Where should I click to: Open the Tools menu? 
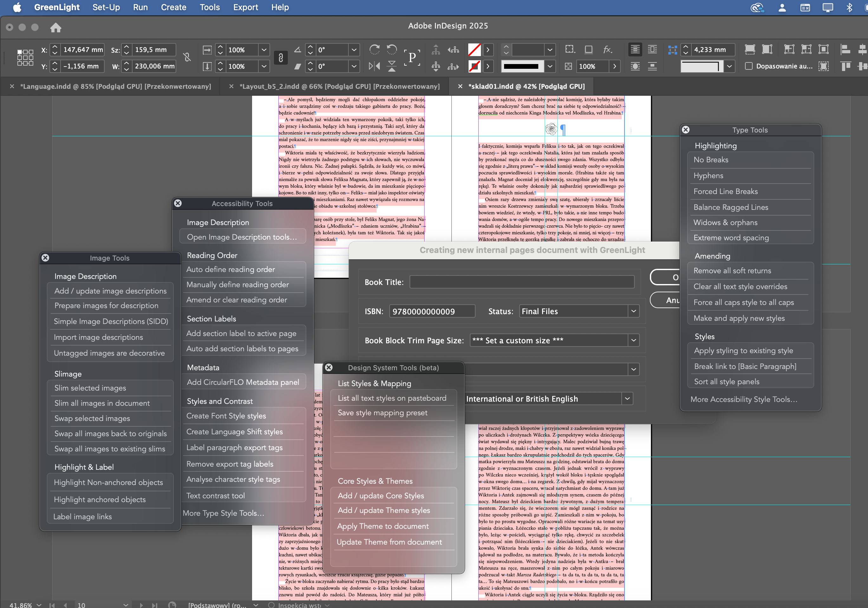point(210,8)
